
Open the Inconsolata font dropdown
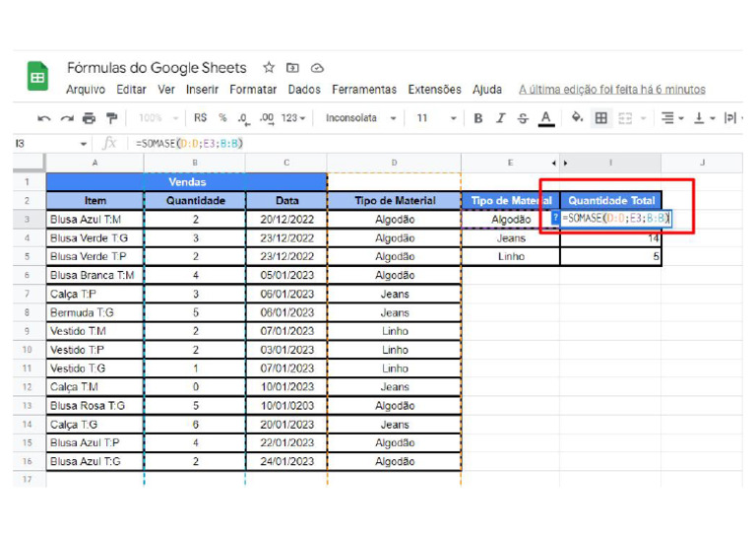tap(360, 118)
